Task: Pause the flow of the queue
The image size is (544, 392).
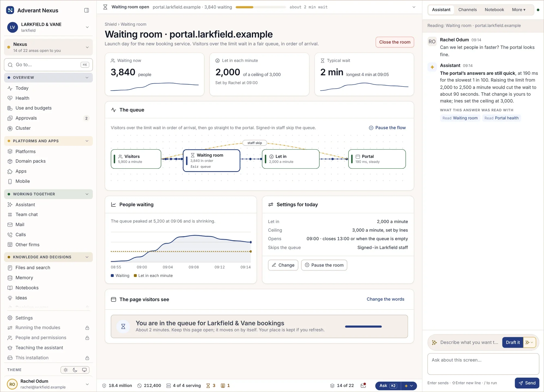Action: pos(387,128)
